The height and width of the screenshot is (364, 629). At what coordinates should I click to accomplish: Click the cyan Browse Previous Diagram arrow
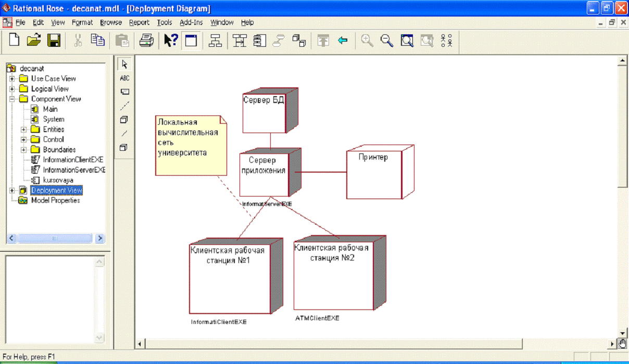[x=343, y=41]
